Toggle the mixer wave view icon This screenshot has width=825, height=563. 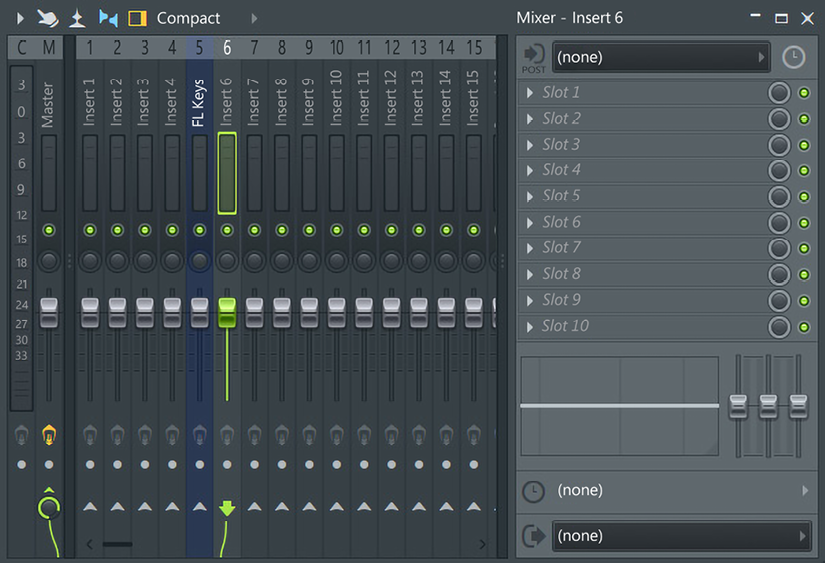pyautogui.click(x=77, y=18)
